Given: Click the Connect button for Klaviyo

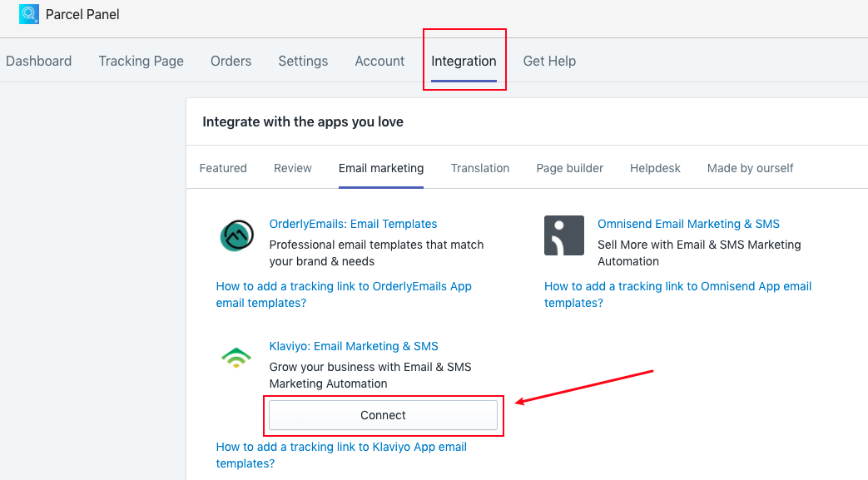Looking at the screenshot, I should point(383,415).
